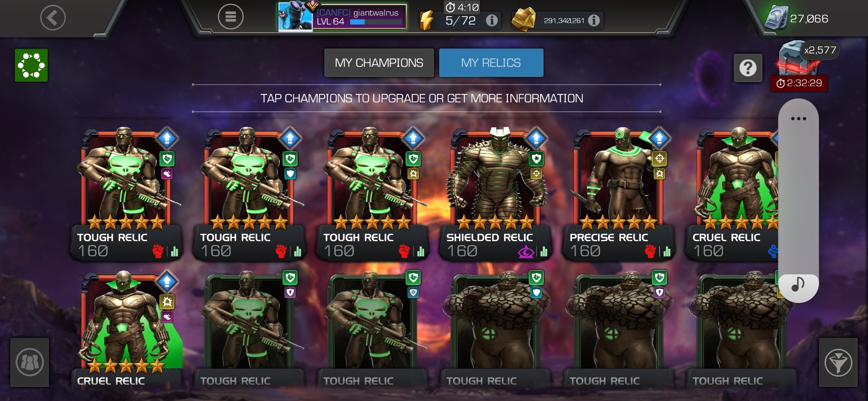Open the help question mark button
Viewport: 868px width, 401px height.
tap(748, 68)
